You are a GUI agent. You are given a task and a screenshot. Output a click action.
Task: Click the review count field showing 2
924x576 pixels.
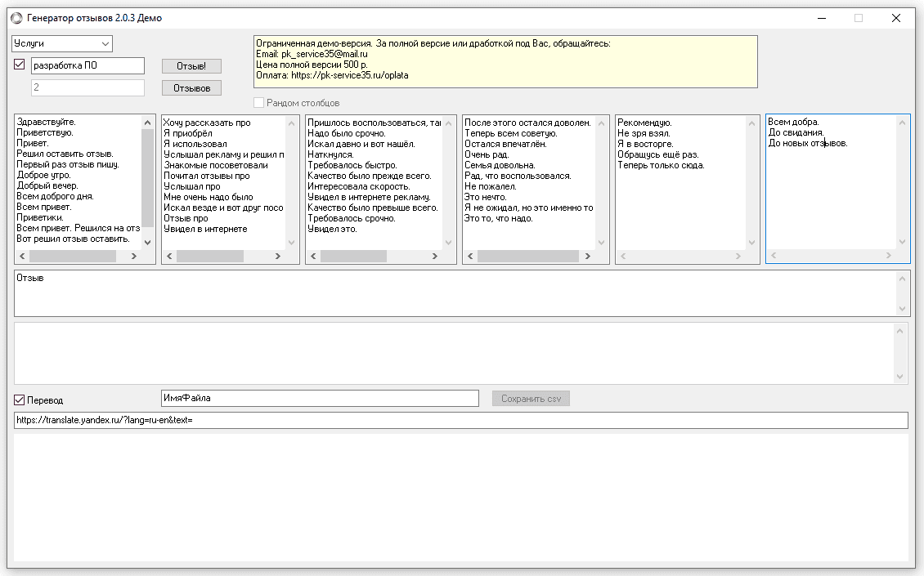87,87
